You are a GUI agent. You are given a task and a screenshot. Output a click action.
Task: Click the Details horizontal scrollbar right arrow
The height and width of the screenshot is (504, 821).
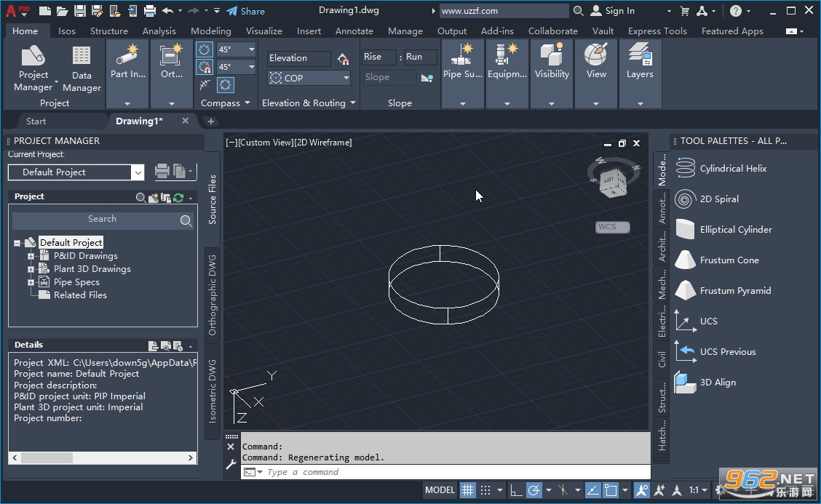pos(191,458)
